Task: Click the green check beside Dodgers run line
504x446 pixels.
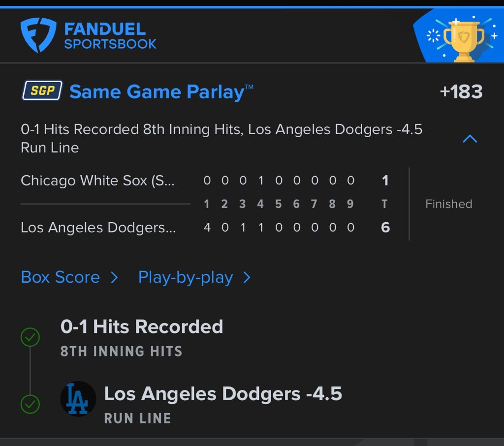Action: (x=30, y=404)
